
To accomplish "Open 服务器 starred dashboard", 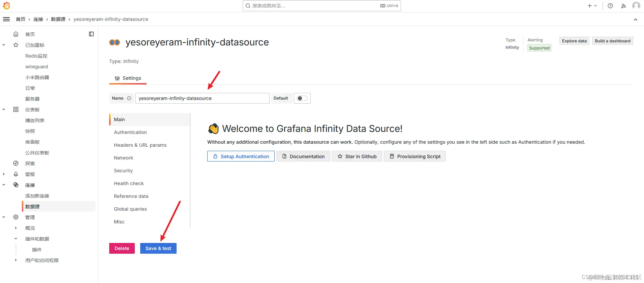I will [x=32, y=99].
